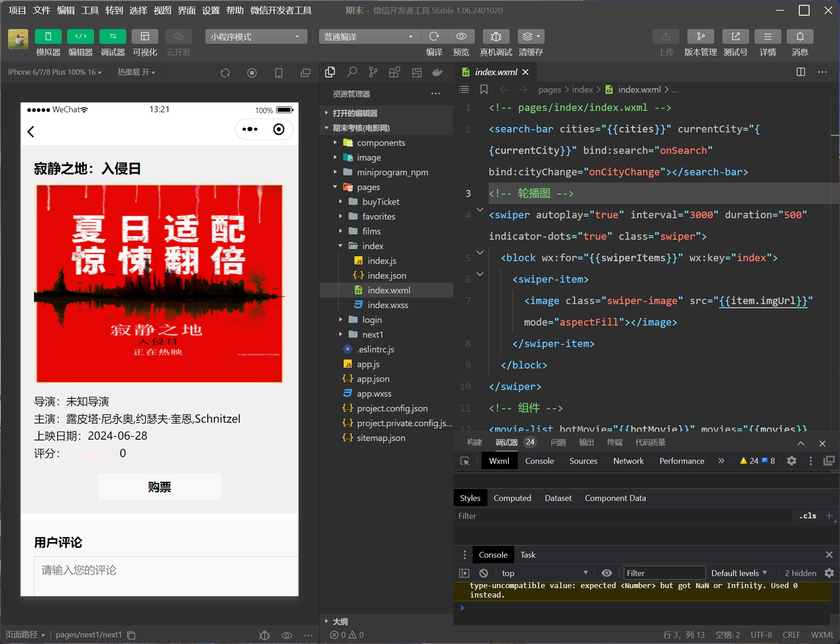Fold the swiper tag on line 4
The width and height of the screenshot is (840, 644).
pyautogui.click(x=480, y=210)
